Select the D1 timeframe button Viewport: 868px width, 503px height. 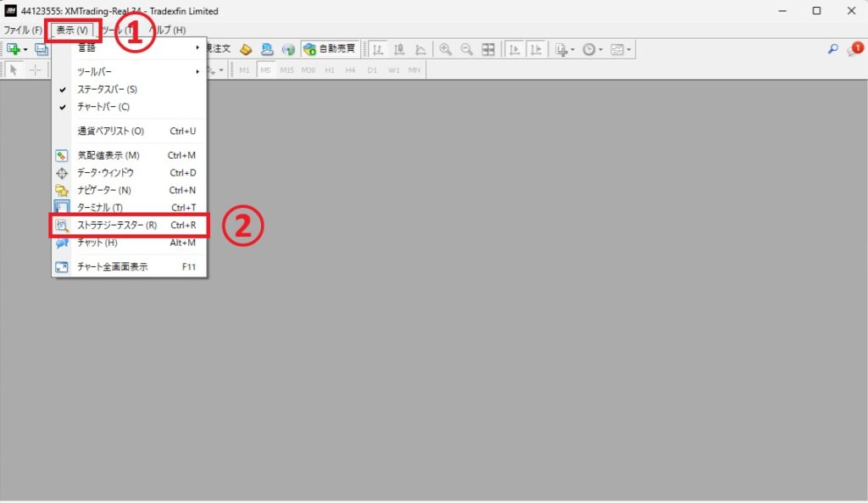pos(372,70)
